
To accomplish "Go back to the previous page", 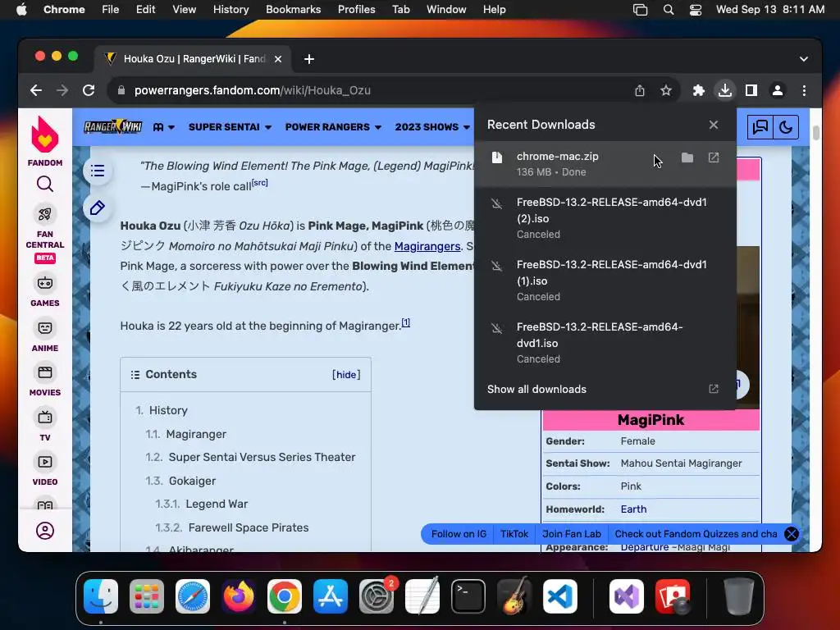I will tap(36, 90).
